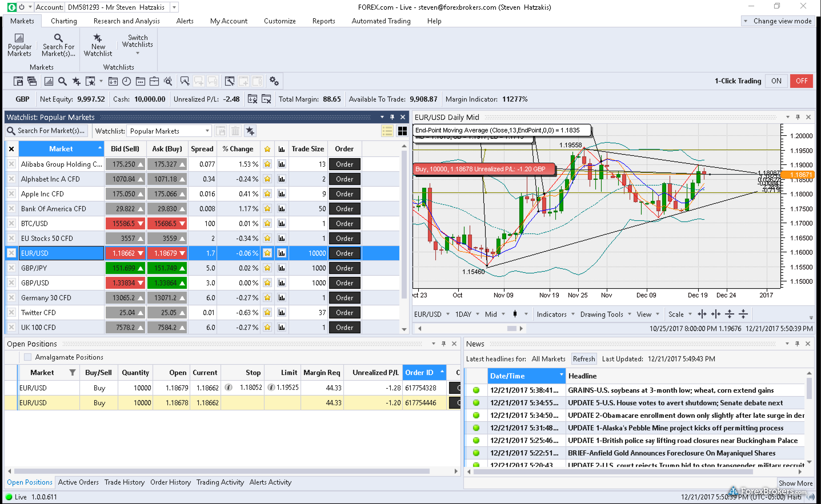Screen dimensions: 821x504
Task: Click horizontal expand chart icon
Action: 702,314
